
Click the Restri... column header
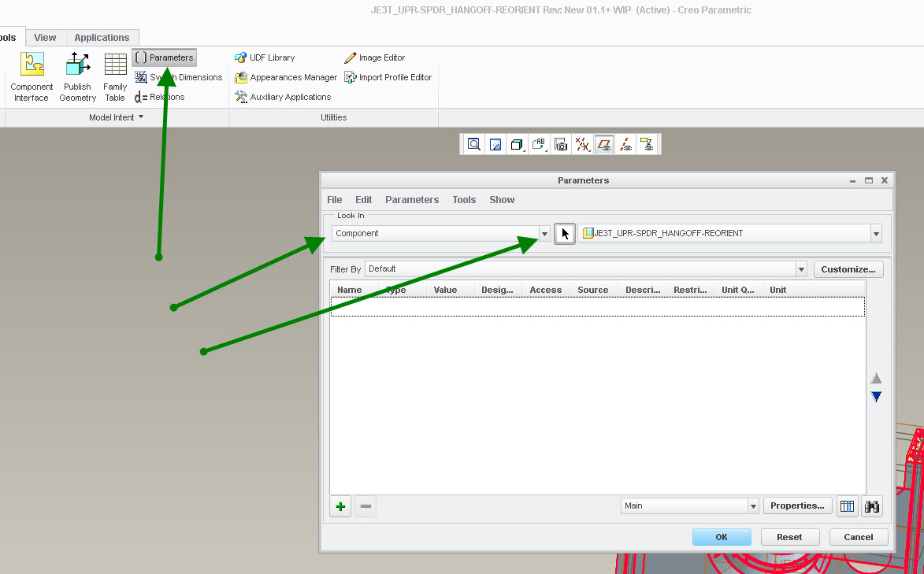(x=691, y=290)
